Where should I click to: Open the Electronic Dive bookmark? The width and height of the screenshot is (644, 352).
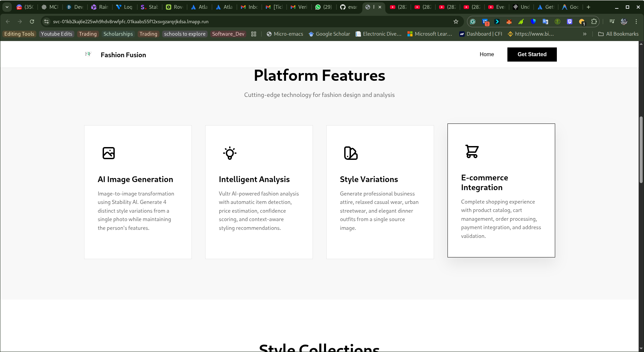click(x=379, y=34)
